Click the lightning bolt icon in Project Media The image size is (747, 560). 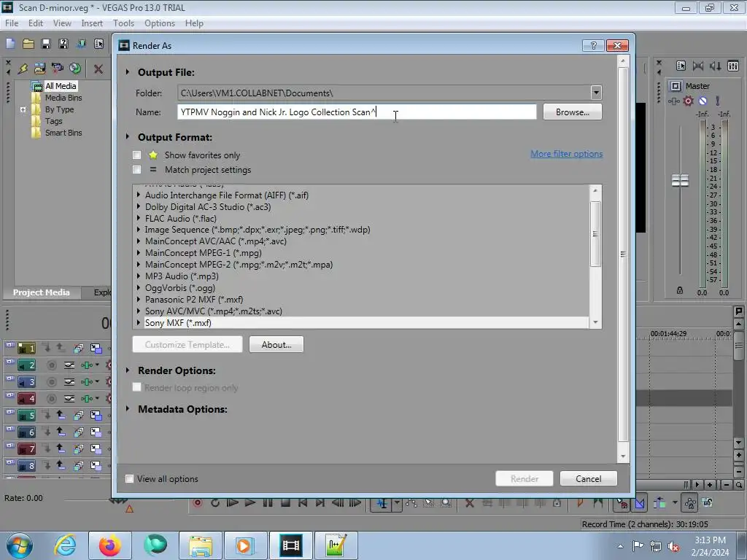pos(23,69)
